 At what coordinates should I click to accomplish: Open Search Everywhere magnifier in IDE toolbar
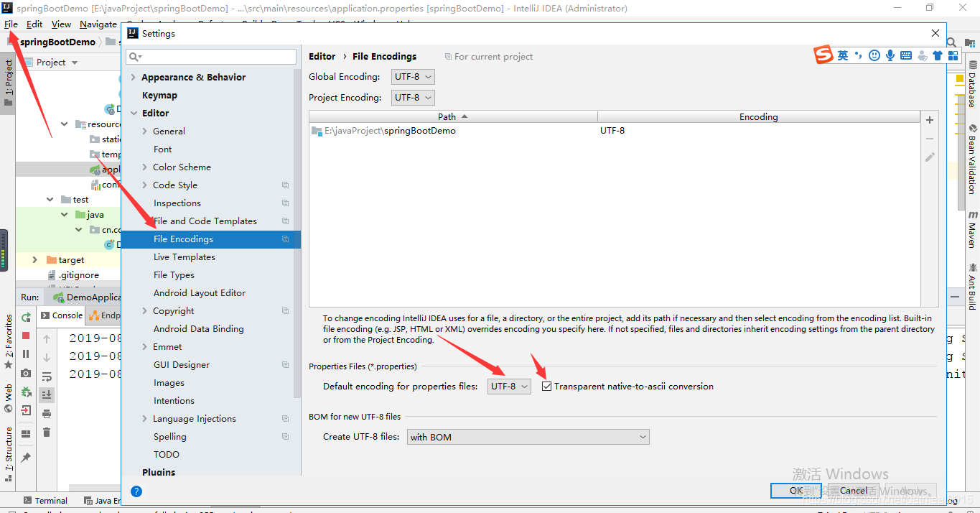click(x=951, y=42)
